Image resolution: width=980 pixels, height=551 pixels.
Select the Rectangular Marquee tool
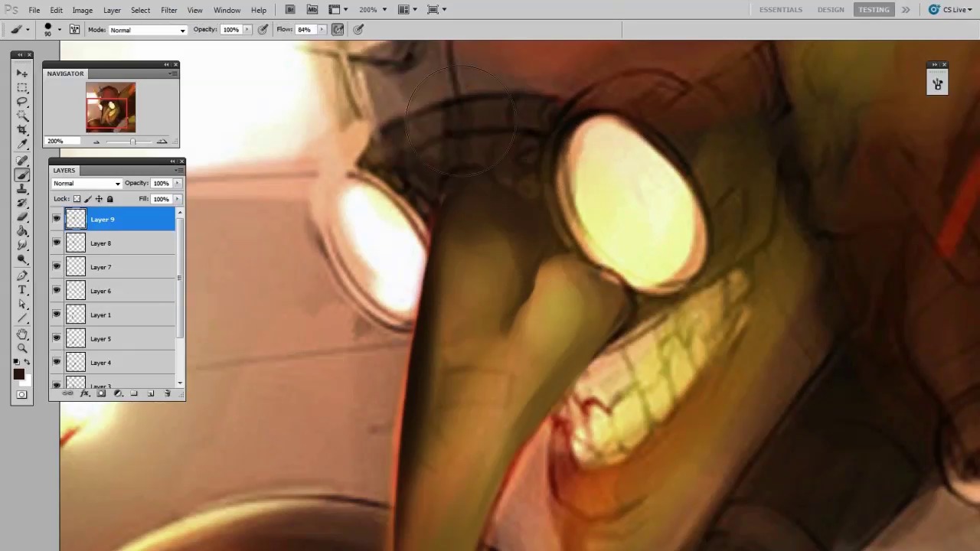[22, 87]
